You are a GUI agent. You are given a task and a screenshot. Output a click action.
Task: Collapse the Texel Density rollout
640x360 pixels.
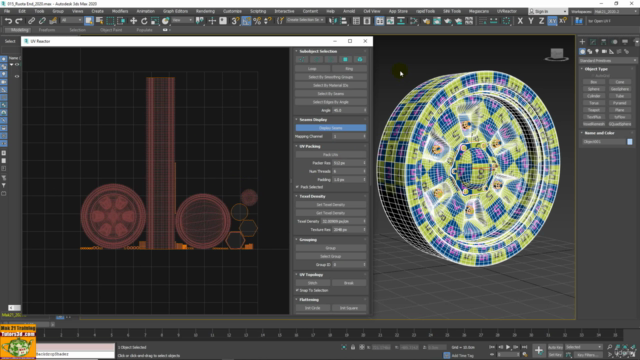(x=312, y=196)
